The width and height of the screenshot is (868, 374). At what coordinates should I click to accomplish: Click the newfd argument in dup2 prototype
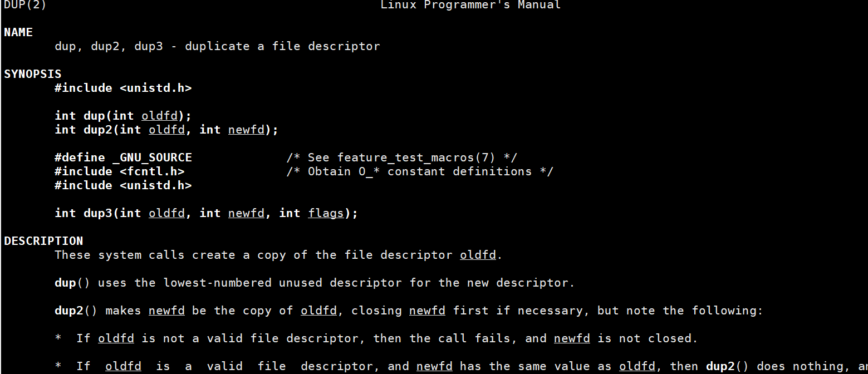point(246,130)
